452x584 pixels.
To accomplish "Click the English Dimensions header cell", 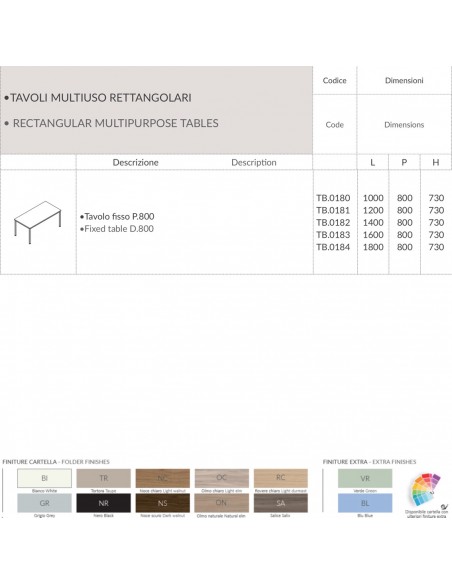I will coord(404,125).
